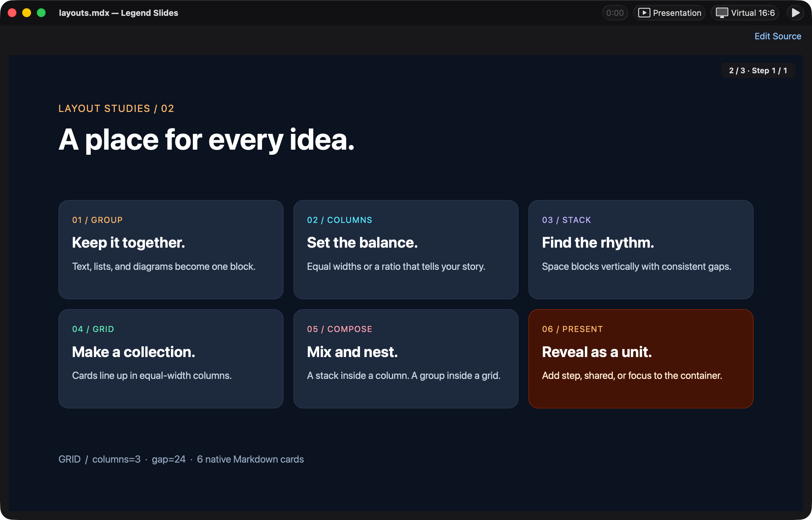
Task: Click the 'Reveal as a unit.' card title
Action: 597,352
